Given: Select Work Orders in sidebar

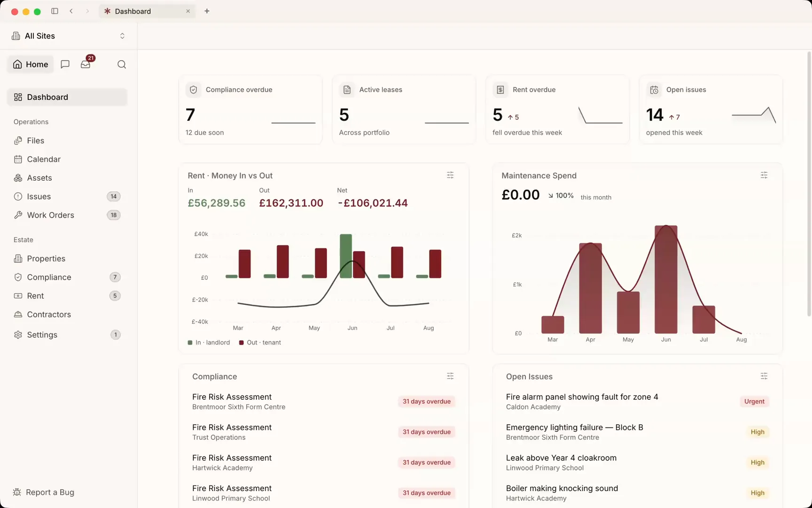Looking at the screenshot, I should tap(67, 215).
